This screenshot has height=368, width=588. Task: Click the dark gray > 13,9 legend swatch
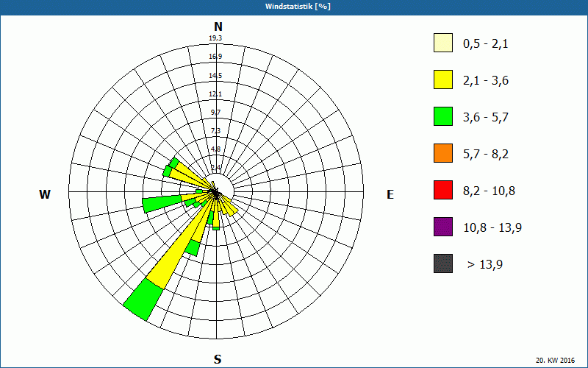[x=443, y=263]
